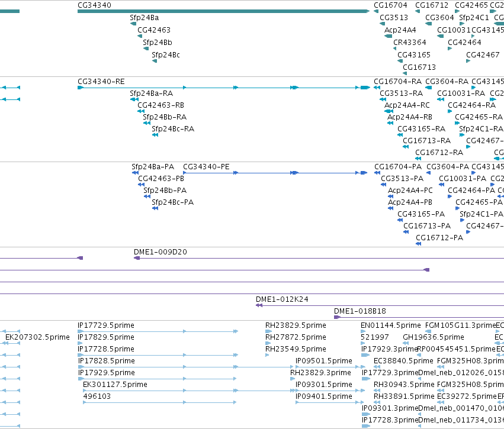
Task: Select the Sfp24Bb gene label
Action: (x=157, y=43)
